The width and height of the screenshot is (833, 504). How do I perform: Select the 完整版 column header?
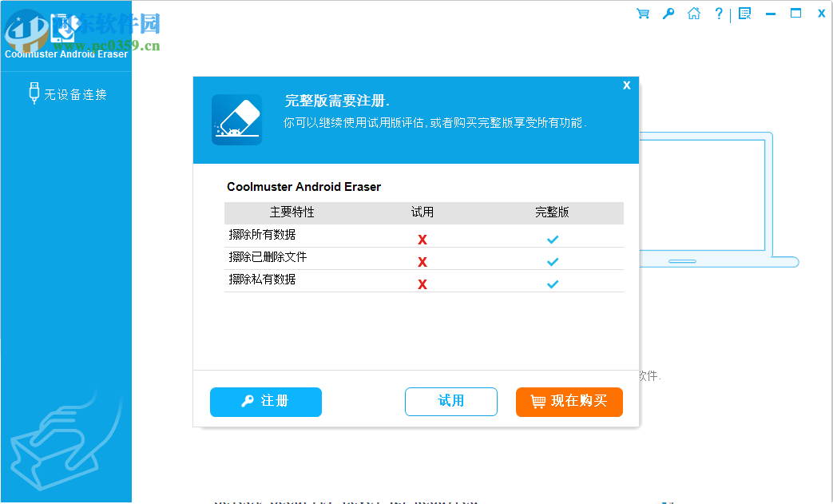tap(552, 212)
